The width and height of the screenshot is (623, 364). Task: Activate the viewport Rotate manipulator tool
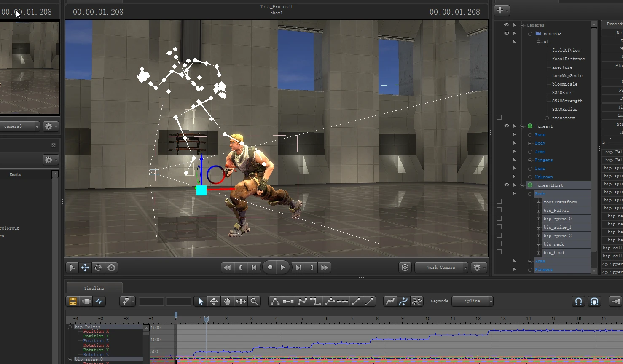click(x=98, y=268)
